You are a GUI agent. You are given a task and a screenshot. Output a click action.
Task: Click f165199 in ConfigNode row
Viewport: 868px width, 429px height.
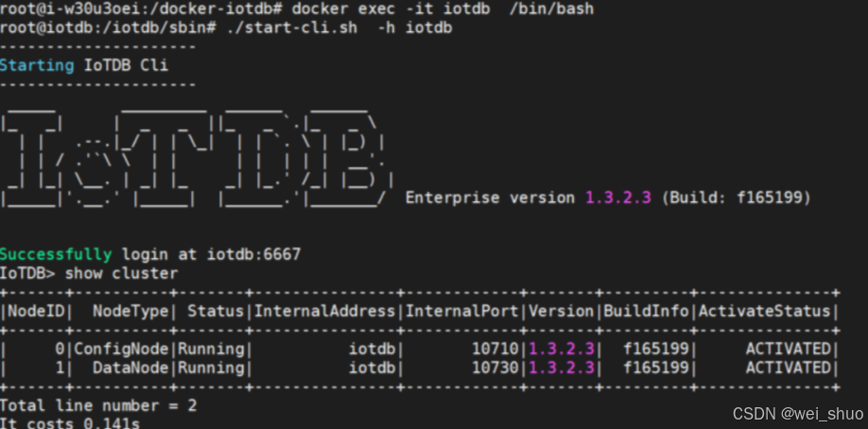(x=656, y=349)
